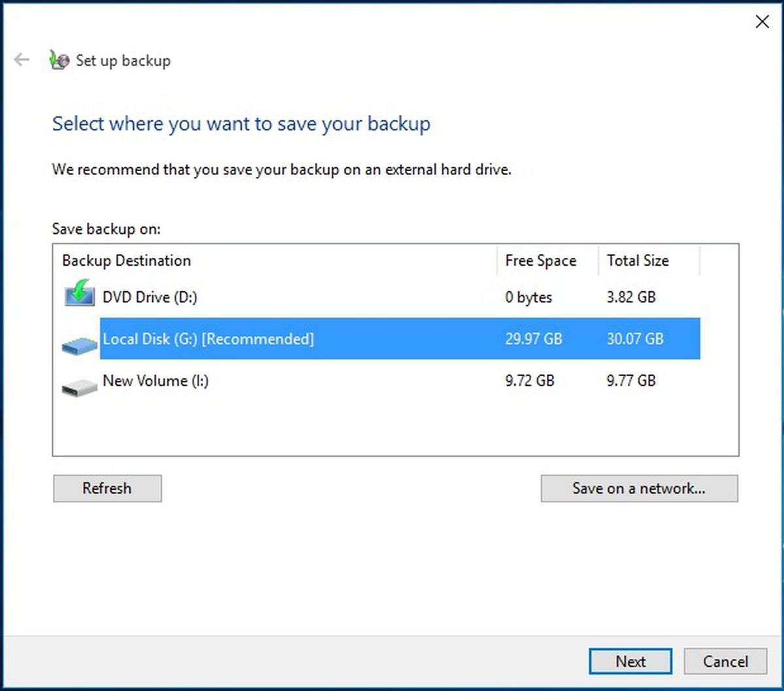Click the Set up backup wizard icon
Image resolution: width=784 pixels, height=691 pixels.
[x=59, y=61]
